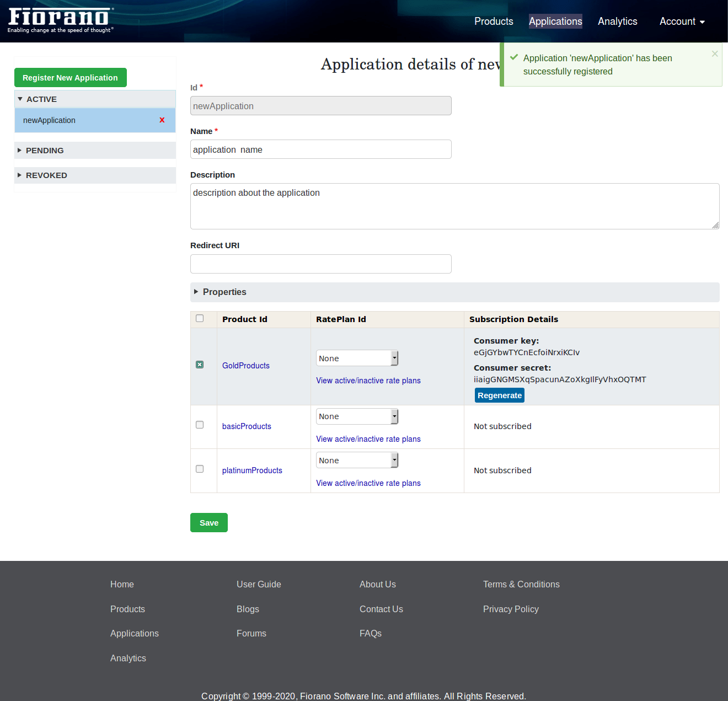Open the platinumProducts rate plan dropdown

coord(357,460)
